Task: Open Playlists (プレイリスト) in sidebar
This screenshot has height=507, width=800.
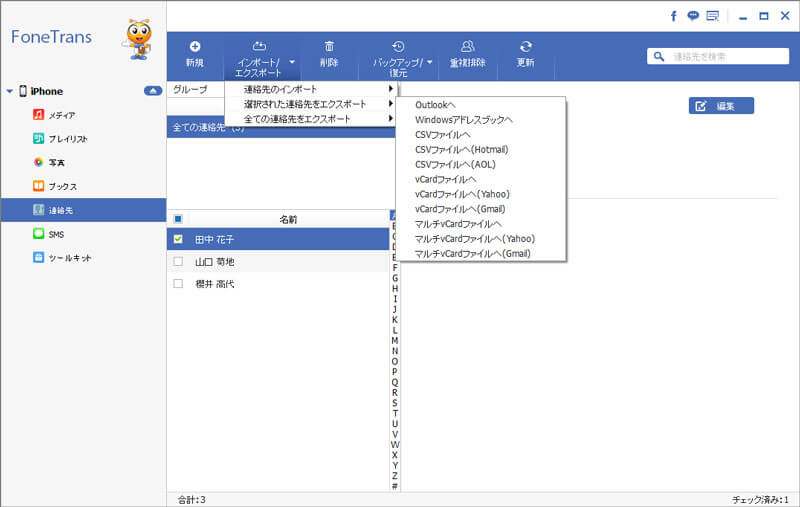Action: coord(67,139)
